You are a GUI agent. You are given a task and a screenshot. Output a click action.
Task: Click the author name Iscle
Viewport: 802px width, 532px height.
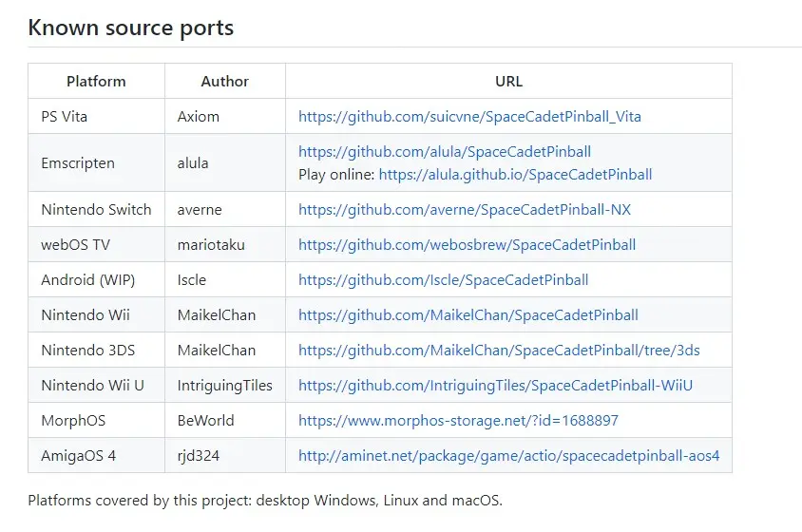click(192, 280)
